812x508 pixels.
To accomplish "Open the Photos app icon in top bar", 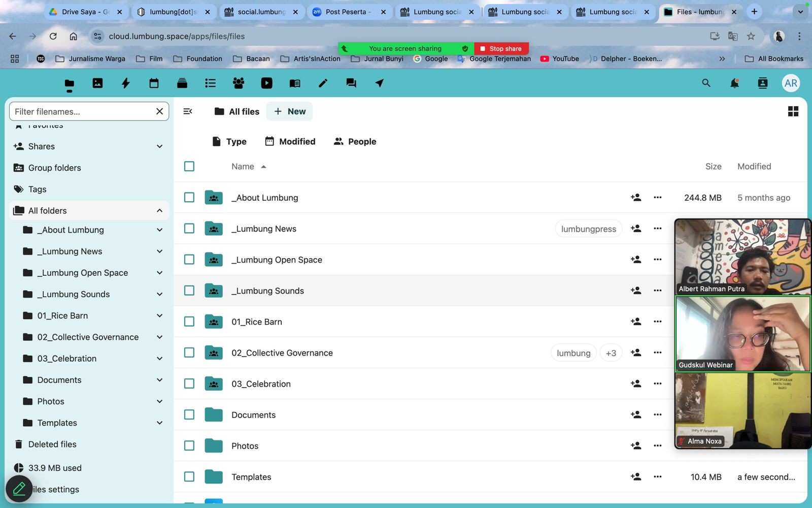I will 97,83.
